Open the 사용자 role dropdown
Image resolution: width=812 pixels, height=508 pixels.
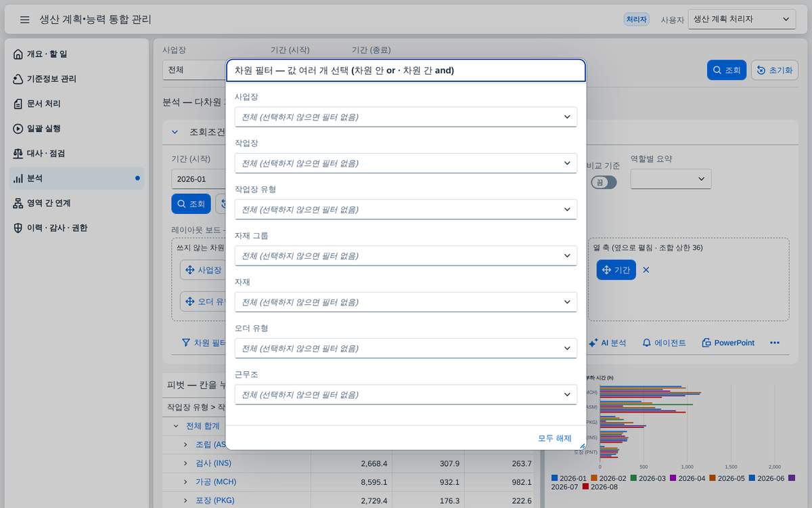[x=742, y=20]
